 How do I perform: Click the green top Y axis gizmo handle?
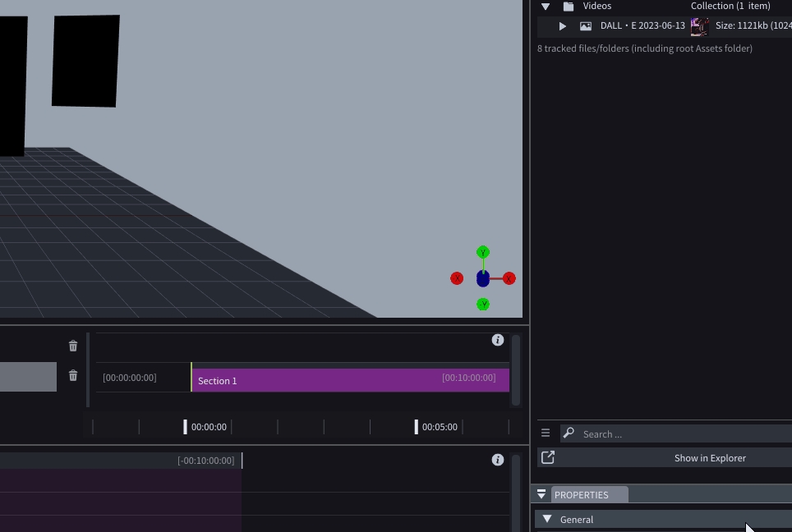tap(483, 252)
